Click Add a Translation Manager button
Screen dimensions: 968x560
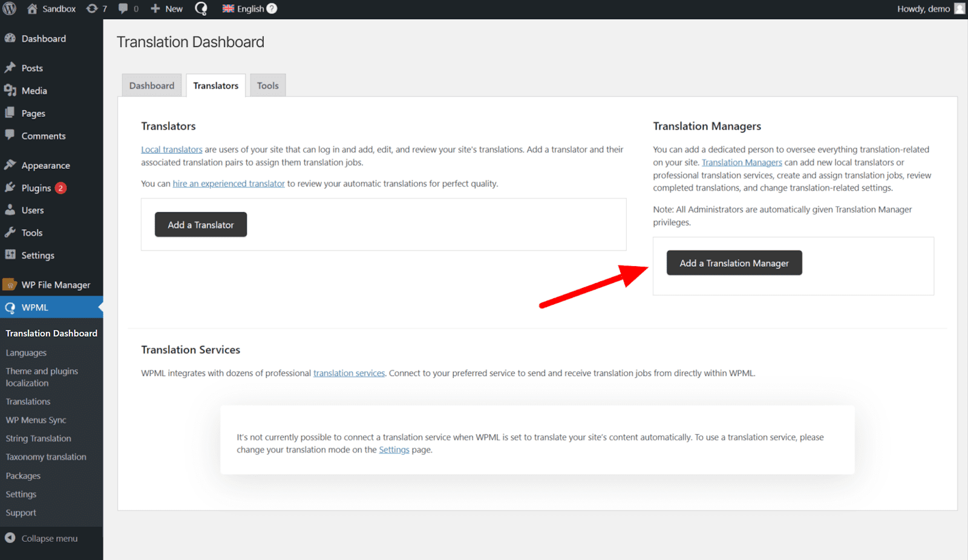tap(734, 263)
